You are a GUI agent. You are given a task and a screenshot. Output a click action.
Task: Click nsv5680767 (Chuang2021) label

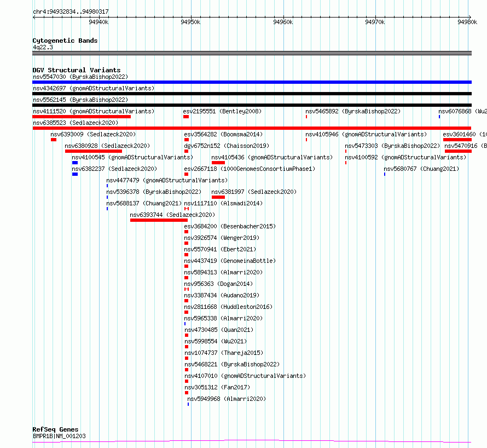(421, 169)
